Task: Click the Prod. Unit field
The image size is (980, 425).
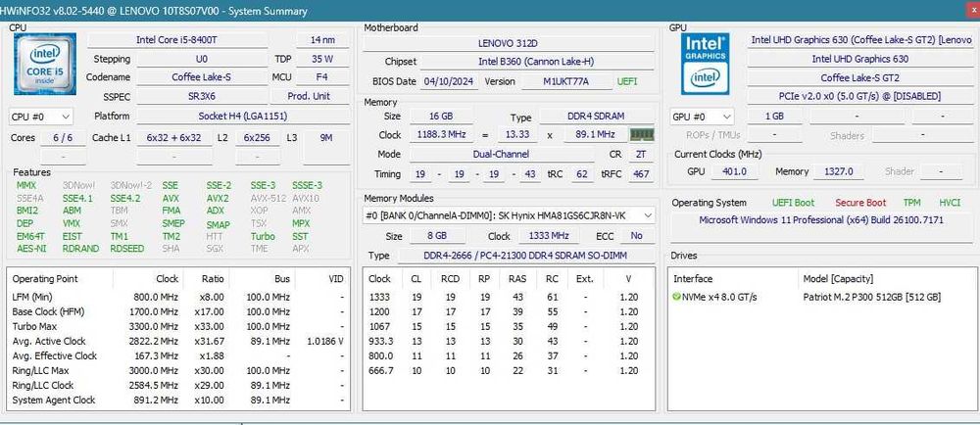Action: [310, 97]
